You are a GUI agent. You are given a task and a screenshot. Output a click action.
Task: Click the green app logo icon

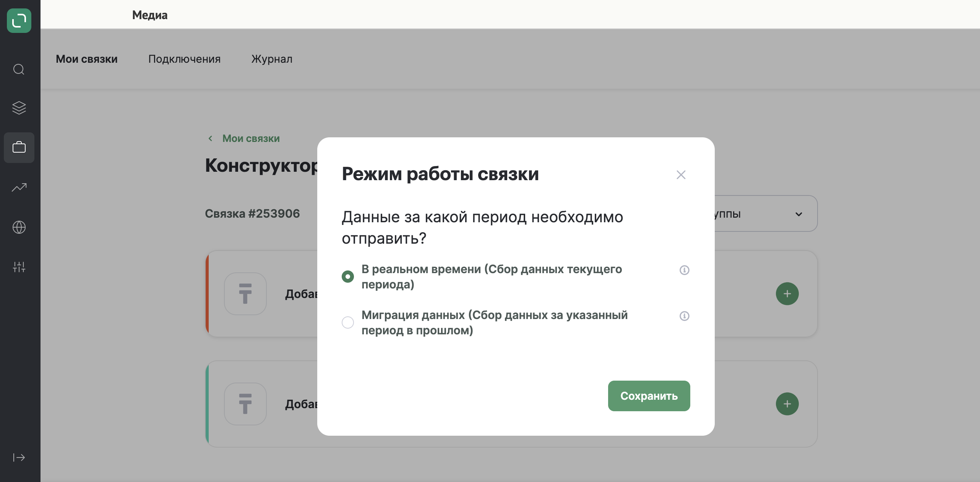click(x=19, y=21)
